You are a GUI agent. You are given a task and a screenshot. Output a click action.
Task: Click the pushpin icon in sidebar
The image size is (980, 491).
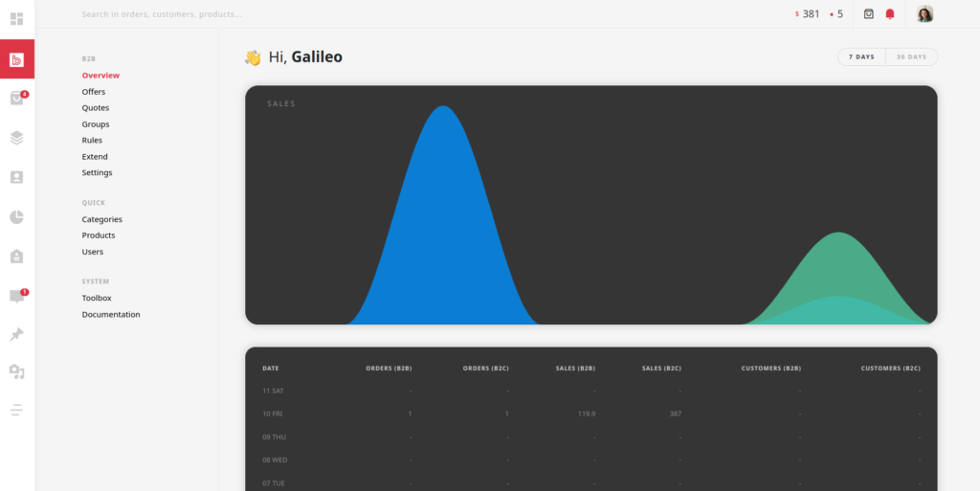click(x=16, y=334)
